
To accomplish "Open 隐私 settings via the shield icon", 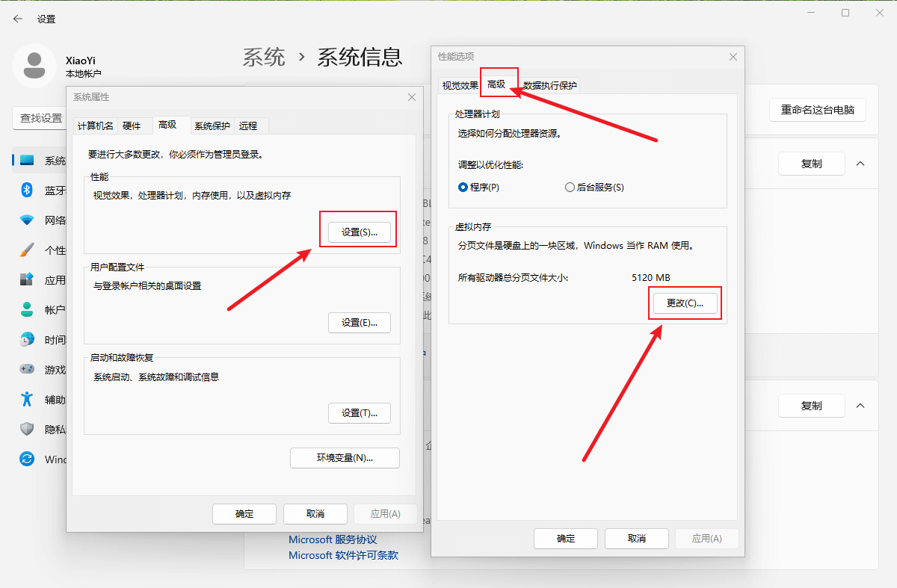I will tap(26, 429).
